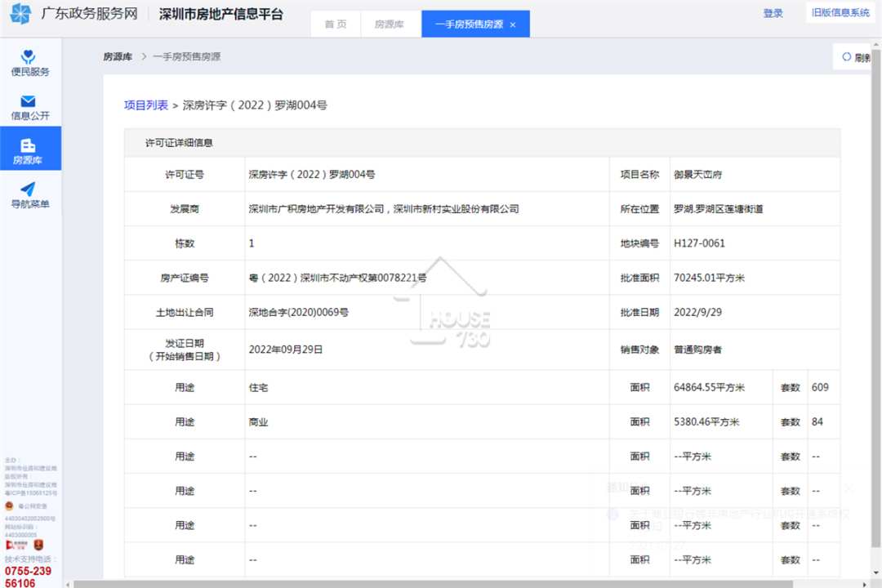Open 便民服务 sidebar icon

coord(28,56)
